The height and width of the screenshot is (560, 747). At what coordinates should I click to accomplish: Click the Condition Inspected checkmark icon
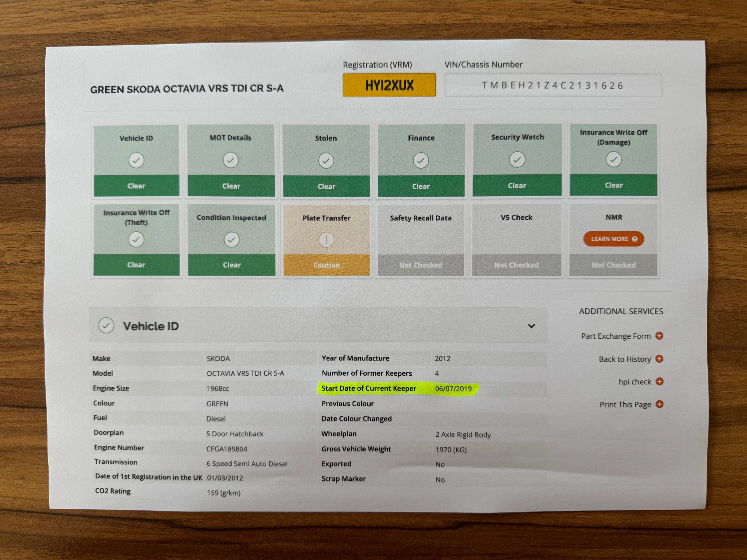231,240
